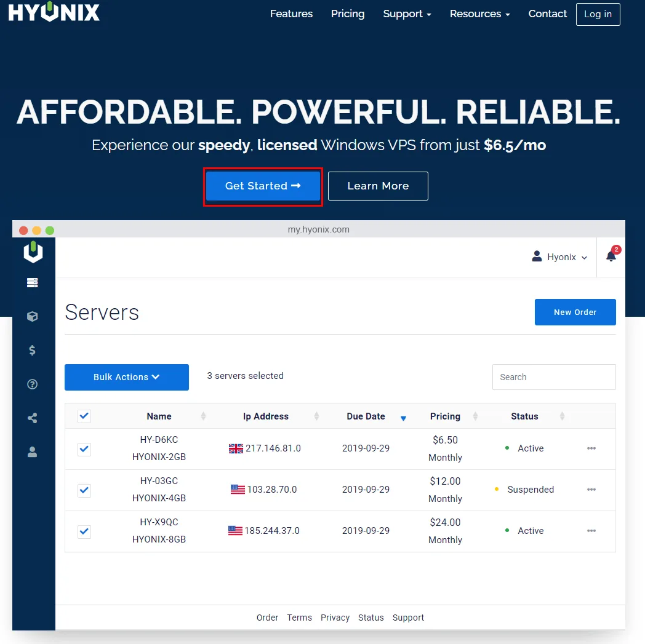Expand the Bulk Actions dropdown
The height and width of the screenshot is (644, 645).
[x=127, y=377]
